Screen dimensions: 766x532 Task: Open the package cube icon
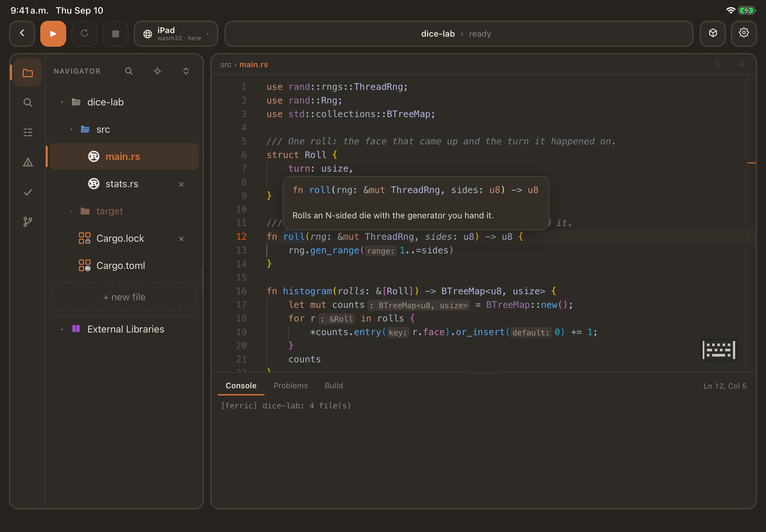(713, 34)
